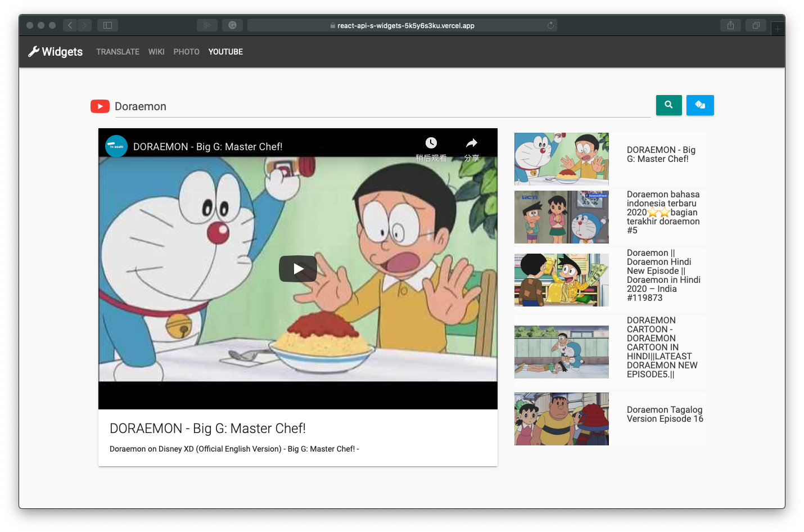This screenshot has height=532, width=804.
Task: Select Big G: Master Chef thumbnail
Action: tap(561, 159)
